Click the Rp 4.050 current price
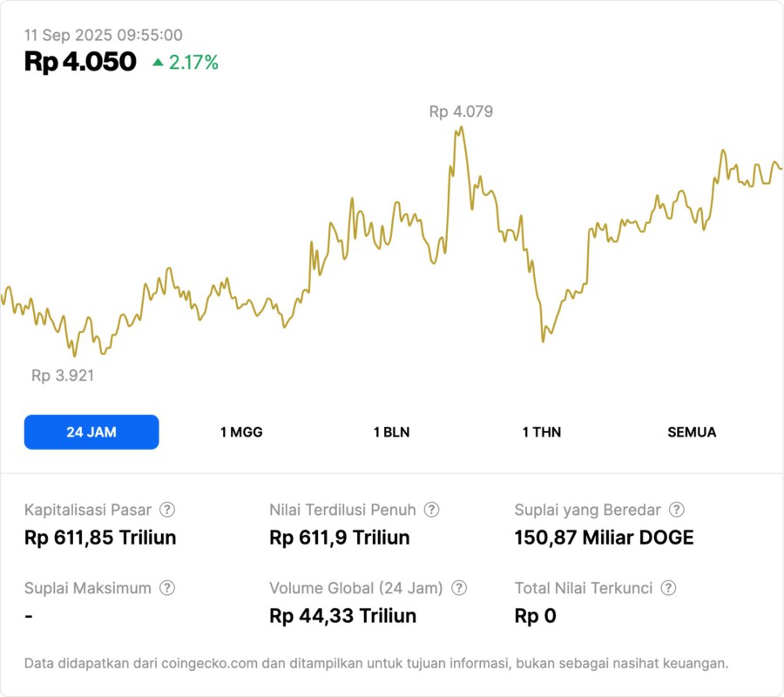This screenshot has width=784, height=697. coord(80,62)
